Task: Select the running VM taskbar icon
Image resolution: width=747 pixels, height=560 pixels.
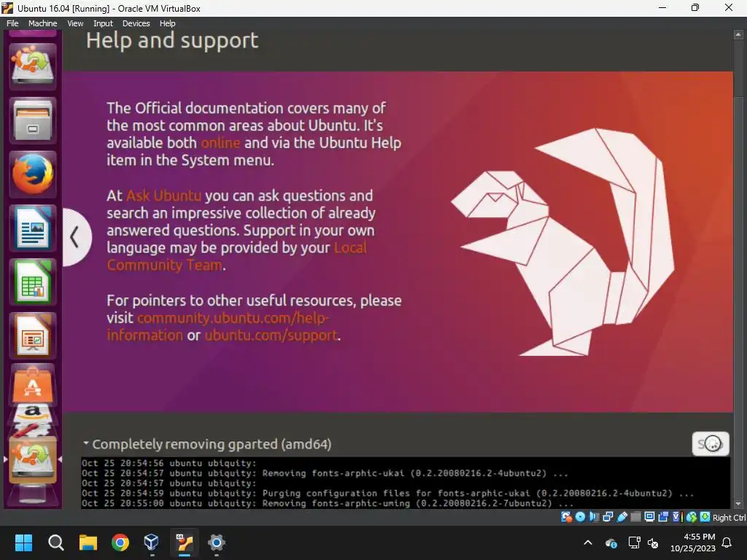Action: (184, 542)
